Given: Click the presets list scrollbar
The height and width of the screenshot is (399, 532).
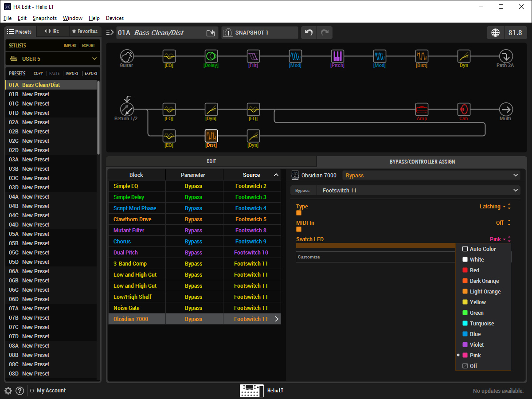Looking at the screenshot, I should pyautogui.click(x=98, y=117).
